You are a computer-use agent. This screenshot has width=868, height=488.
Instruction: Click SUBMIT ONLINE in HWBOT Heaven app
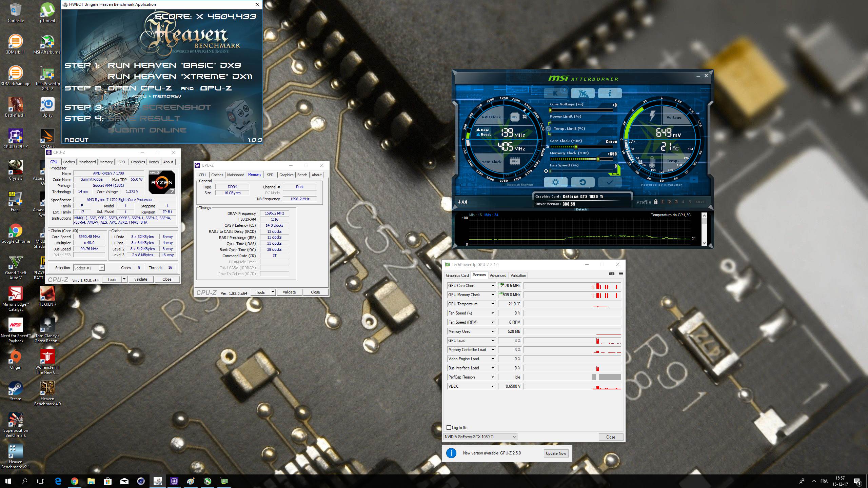click(x=147, y=130)
